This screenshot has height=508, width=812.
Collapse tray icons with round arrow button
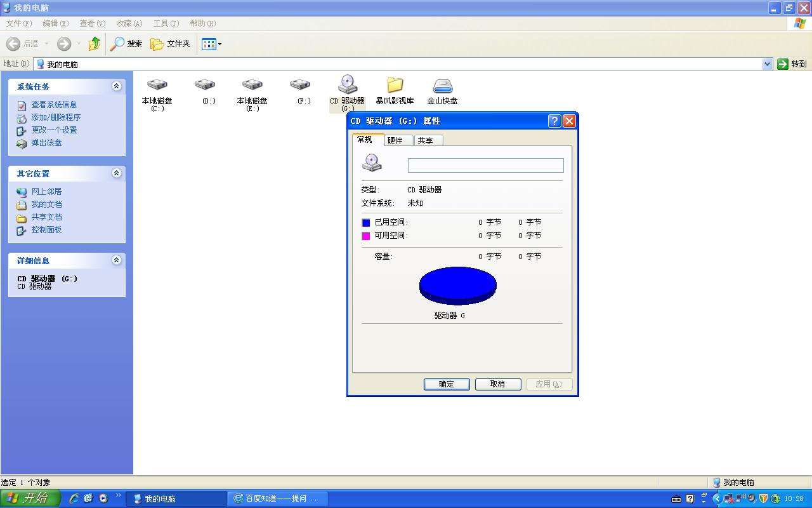pyautogui.click(x=717, y=499)
